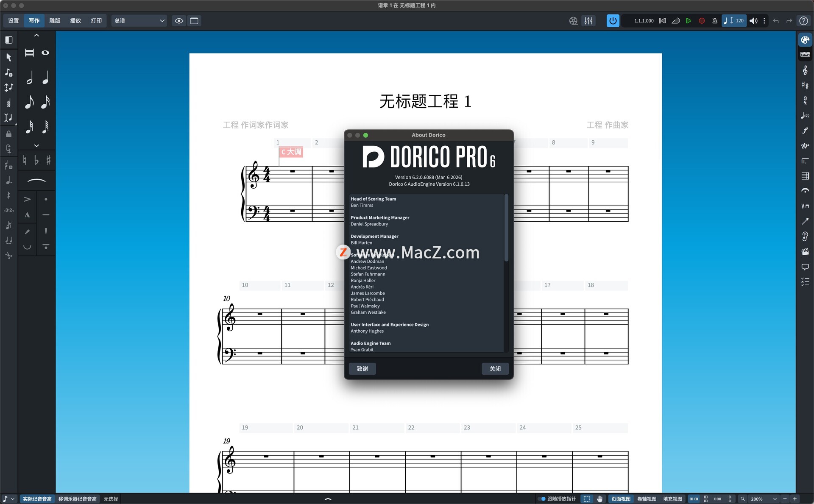
Task: Switch to 播放 Play mode tab
Action: point(75,21)
